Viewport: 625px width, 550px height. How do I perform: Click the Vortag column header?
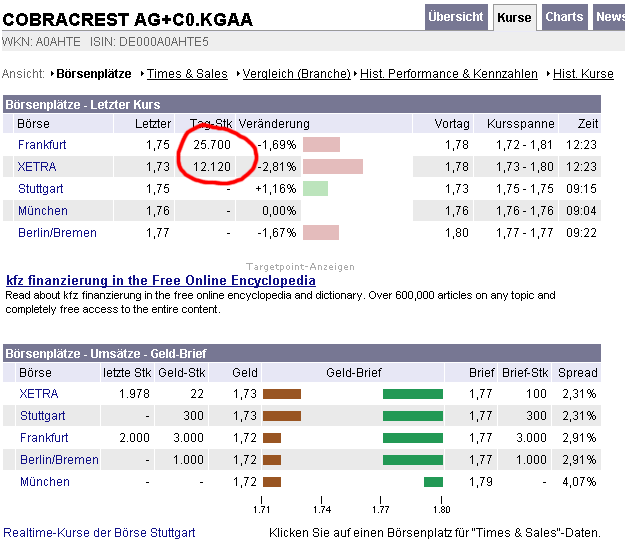click(x=452, y=124)
